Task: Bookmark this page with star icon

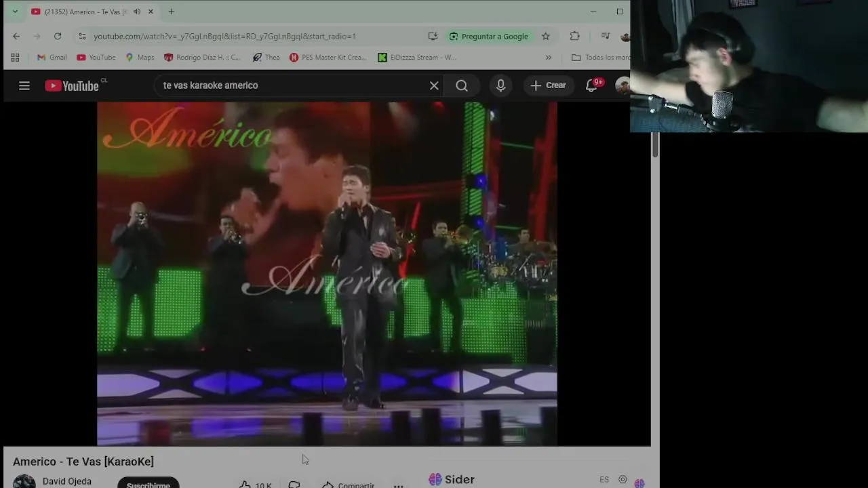Action: [545, 36]
